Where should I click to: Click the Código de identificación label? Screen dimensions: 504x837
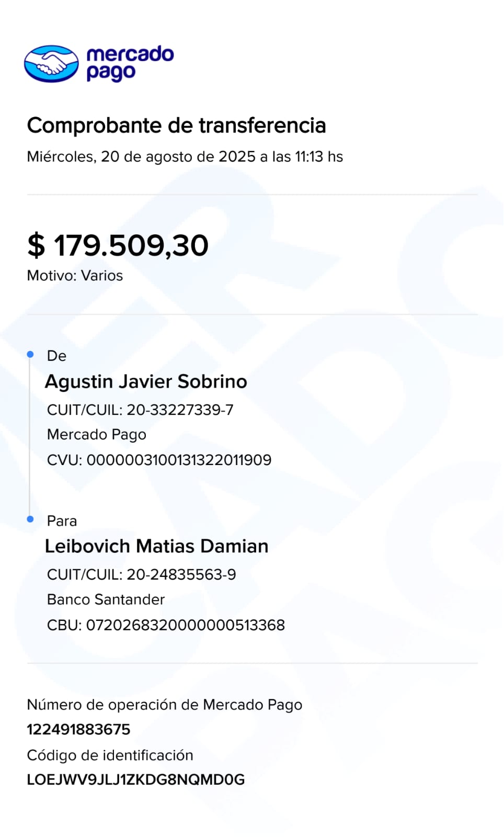point(110,755)
